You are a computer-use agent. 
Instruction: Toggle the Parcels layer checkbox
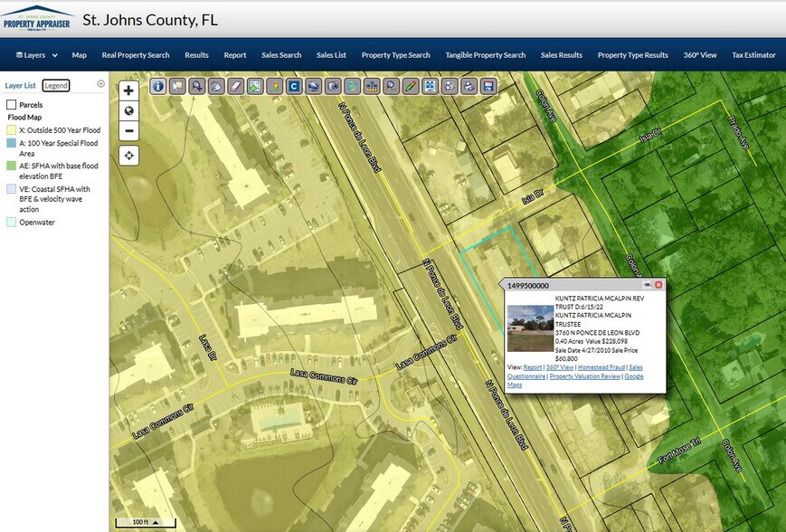tap(12, 105)
